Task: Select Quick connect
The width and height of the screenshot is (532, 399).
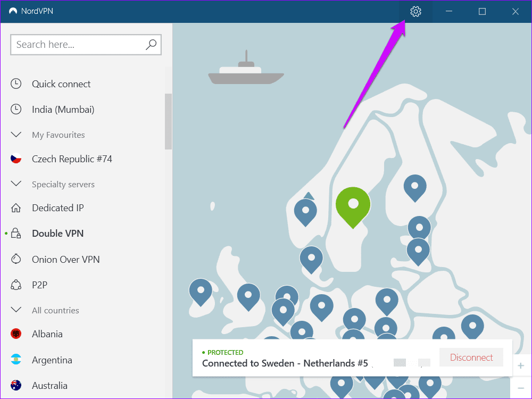Action: [61, 84]
